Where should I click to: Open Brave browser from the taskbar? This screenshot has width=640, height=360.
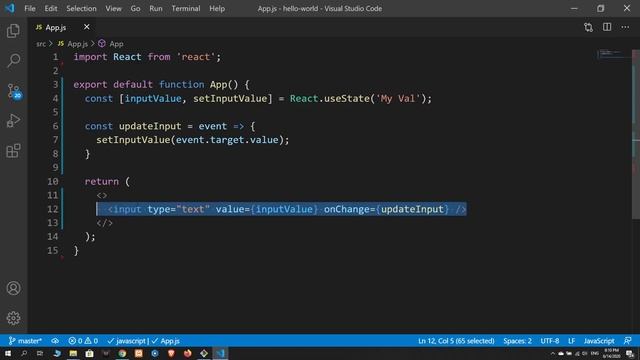[171, 353]
